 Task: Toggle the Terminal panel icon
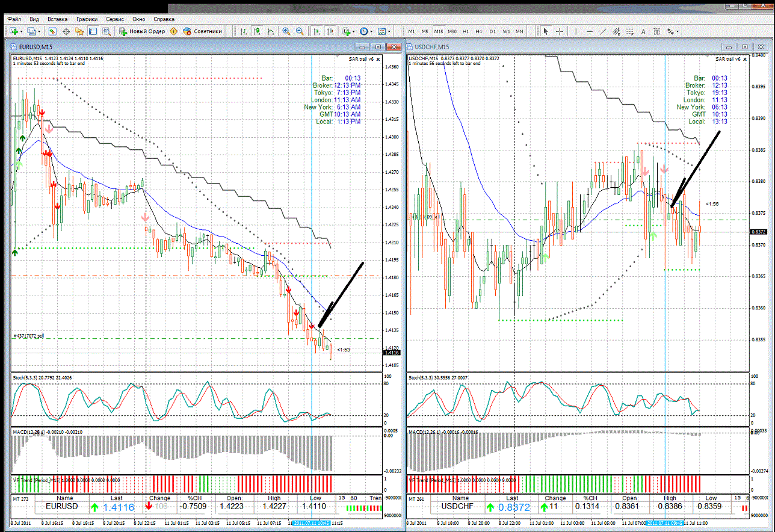93,31
